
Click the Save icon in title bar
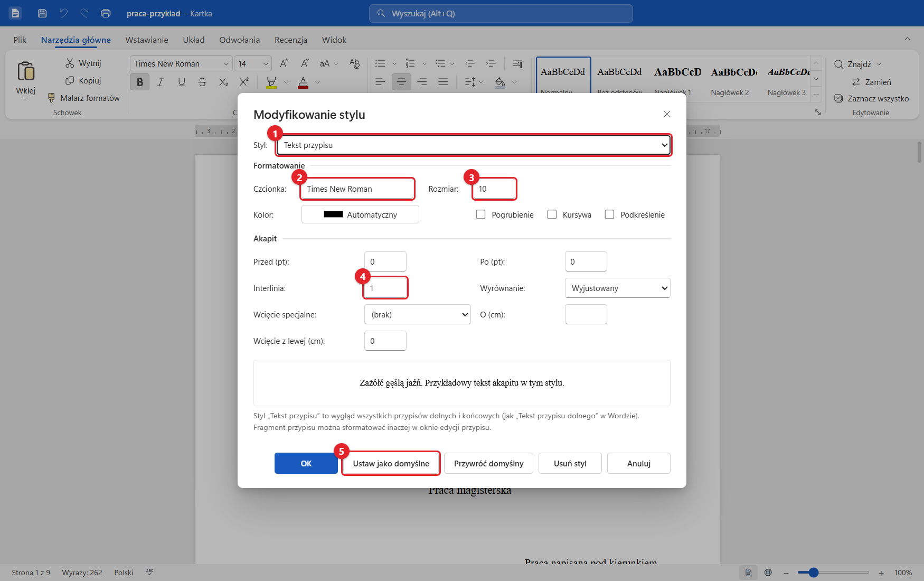point(42,13)
